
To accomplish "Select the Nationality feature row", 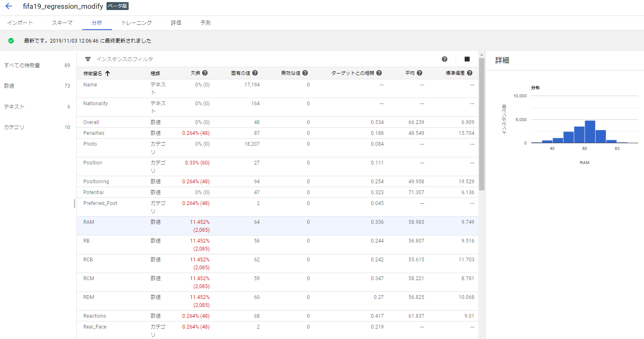I will pos(278,107).
